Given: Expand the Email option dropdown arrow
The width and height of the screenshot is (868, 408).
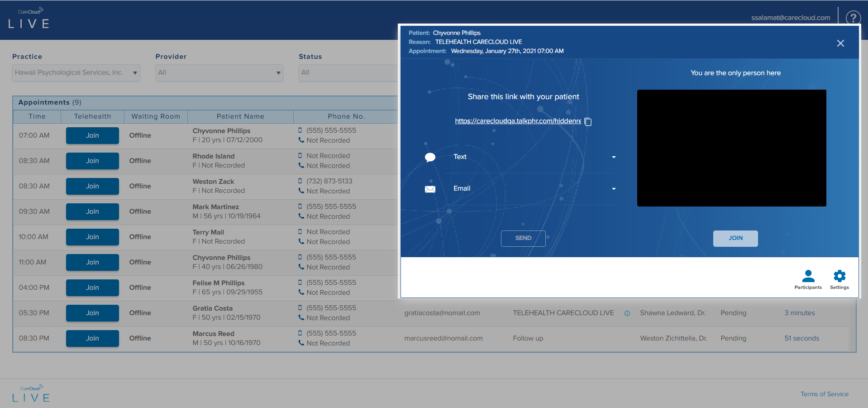Looking at the screenshot, I should 614,189.
